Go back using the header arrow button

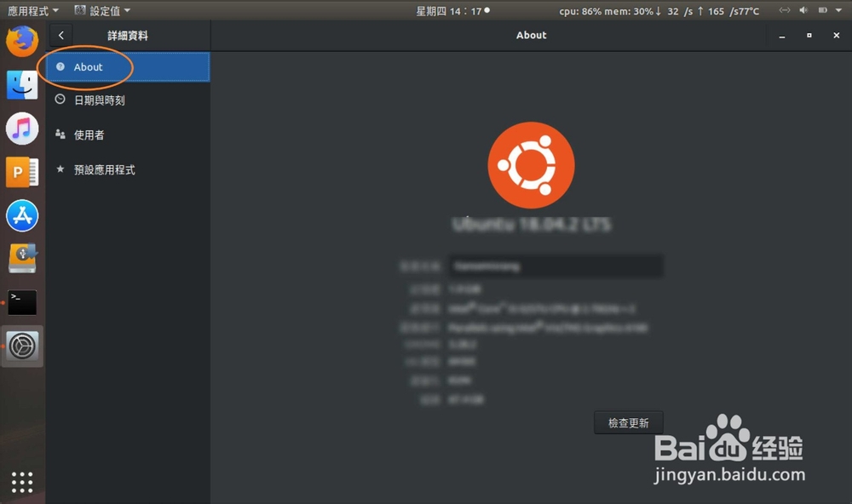pyautogui.click(x=60, y=35)
